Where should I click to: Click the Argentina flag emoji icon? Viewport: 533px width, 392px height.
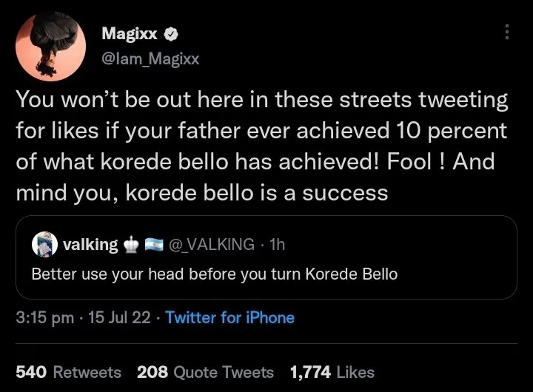[x=154, y=244]
